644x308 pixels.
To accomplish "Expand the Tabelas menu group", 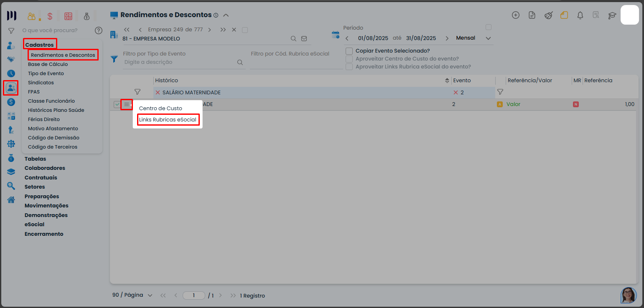I will point(36,159).
